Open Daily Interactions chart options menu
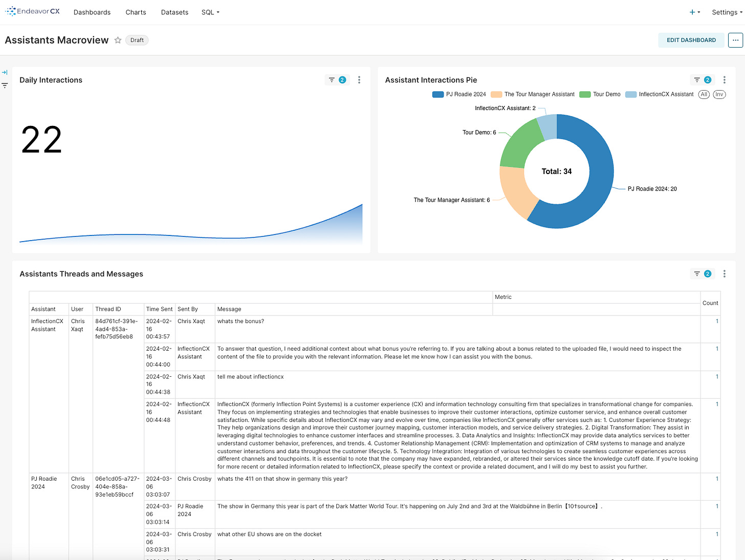The width and height of the screenshot is (745, 560). click(x=359, y=80)
